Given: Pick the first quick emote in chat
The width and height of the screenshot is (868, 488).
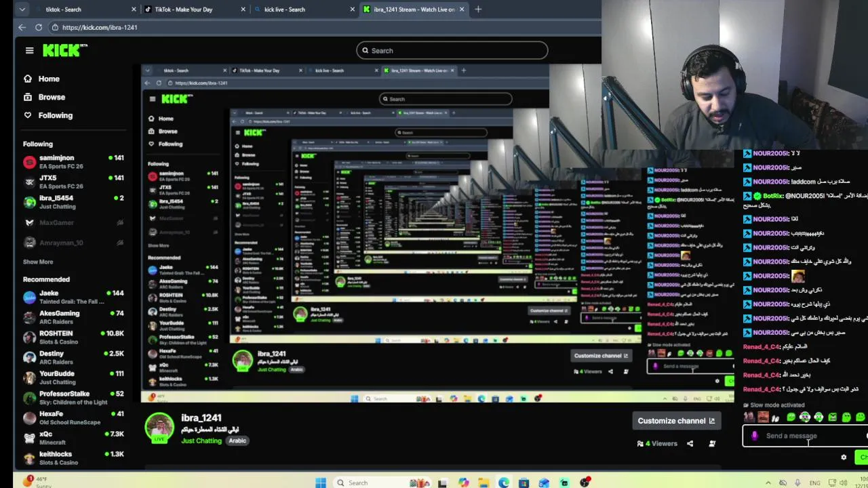Looking at the screenshot, I should [750, 418].
